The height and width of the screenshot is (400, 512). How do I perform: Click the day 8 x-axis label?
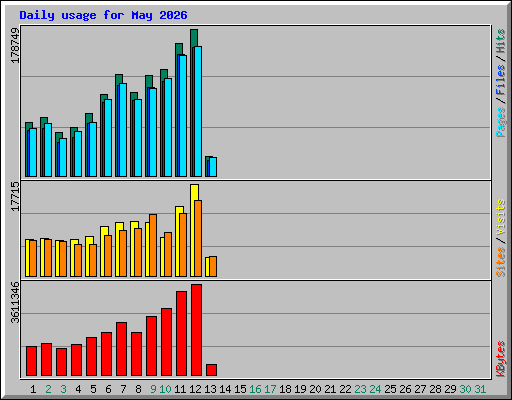138,389
